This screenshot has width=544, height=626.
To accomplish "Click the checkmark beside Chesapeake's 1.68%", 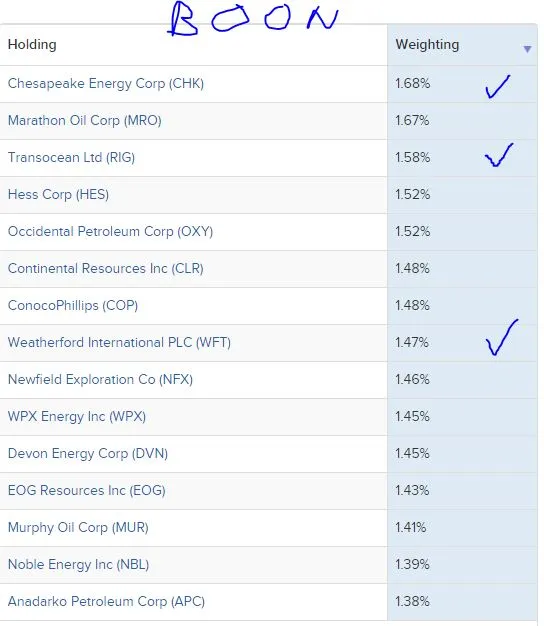I will pos(498,87).
